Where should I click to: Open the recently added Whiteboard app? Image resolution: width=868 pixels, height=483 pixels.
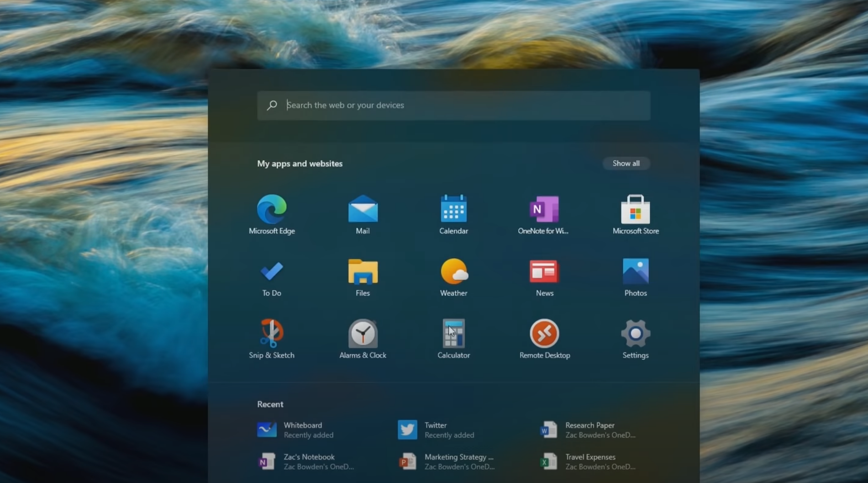pos(302,430)
